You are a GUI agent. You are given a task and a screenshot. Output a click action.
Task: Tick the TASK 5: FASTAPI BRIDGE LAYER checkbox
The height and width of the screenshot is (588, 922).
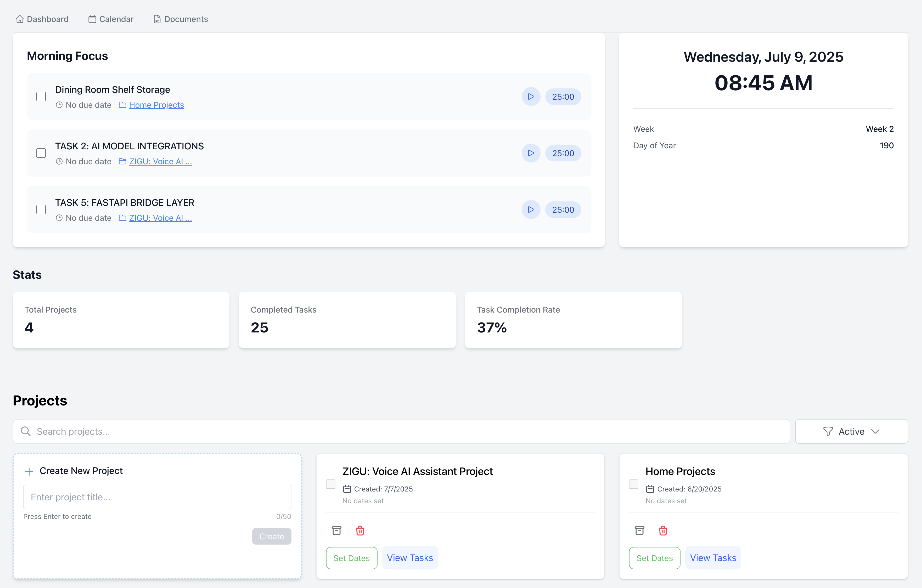[x=41, y=210]
